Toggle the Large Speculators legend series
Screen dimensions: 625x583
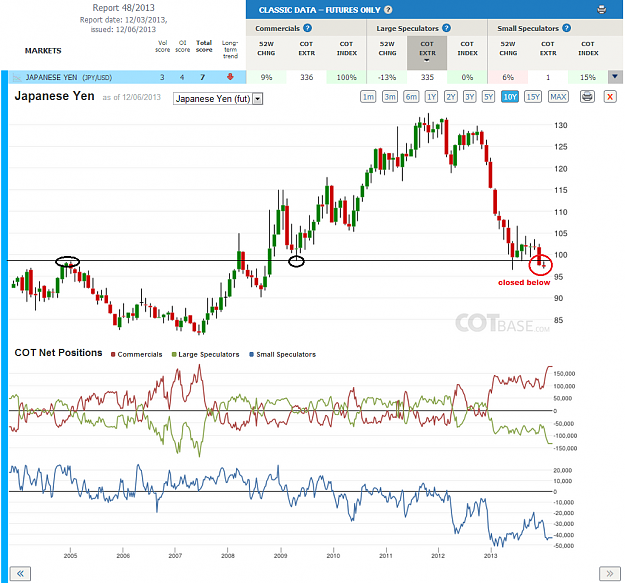click(205, 354)
